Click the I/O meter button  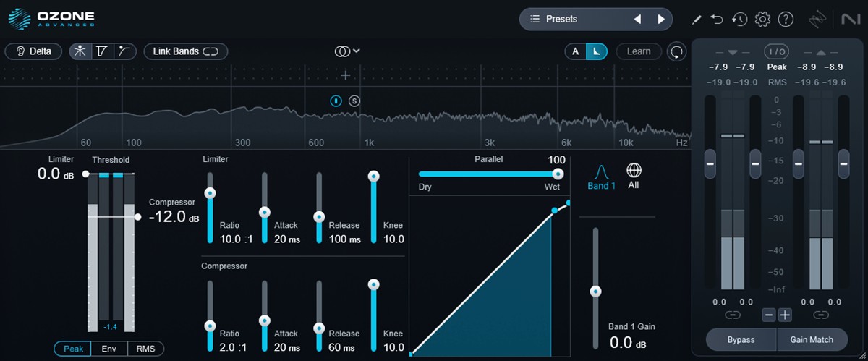tap(776, 51)
